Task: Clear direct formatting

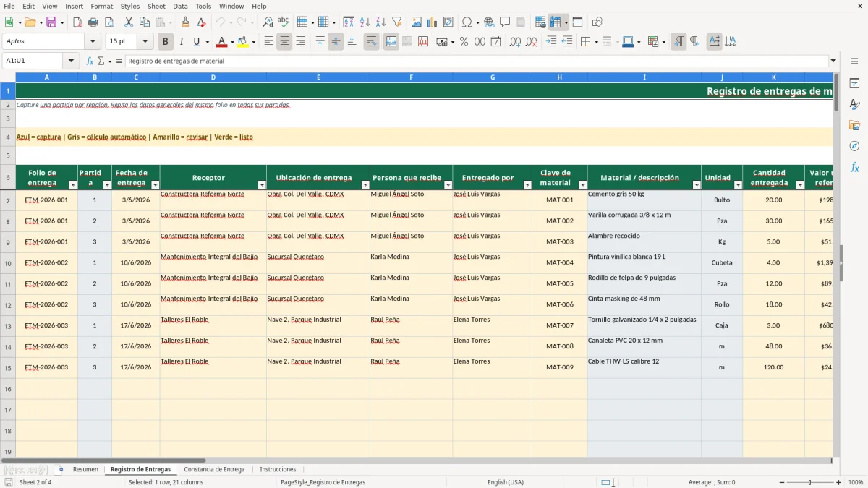Action: point(201,22)
